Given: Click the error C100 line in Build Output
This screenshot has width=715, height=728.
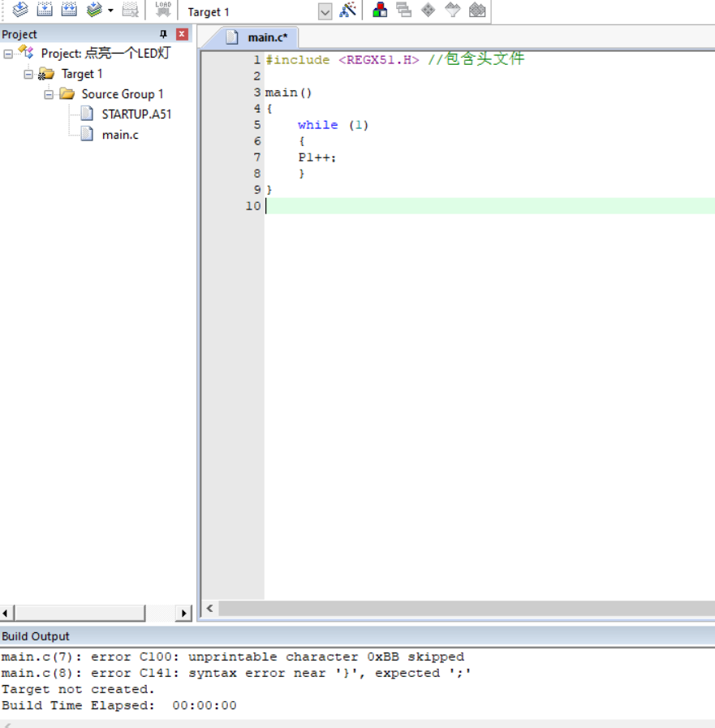Looking at the screenshot, I should 233,657.
